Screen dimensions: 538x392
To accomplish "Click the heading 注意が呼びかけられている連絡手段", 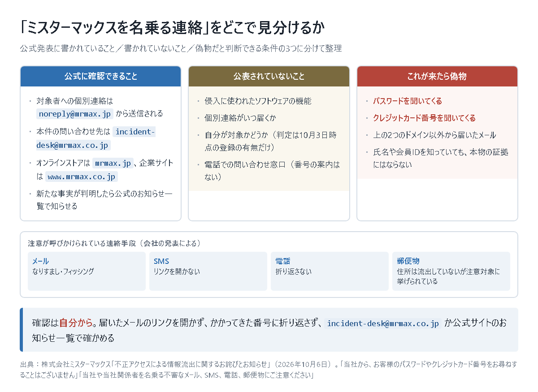I will (x=114, y=244).
